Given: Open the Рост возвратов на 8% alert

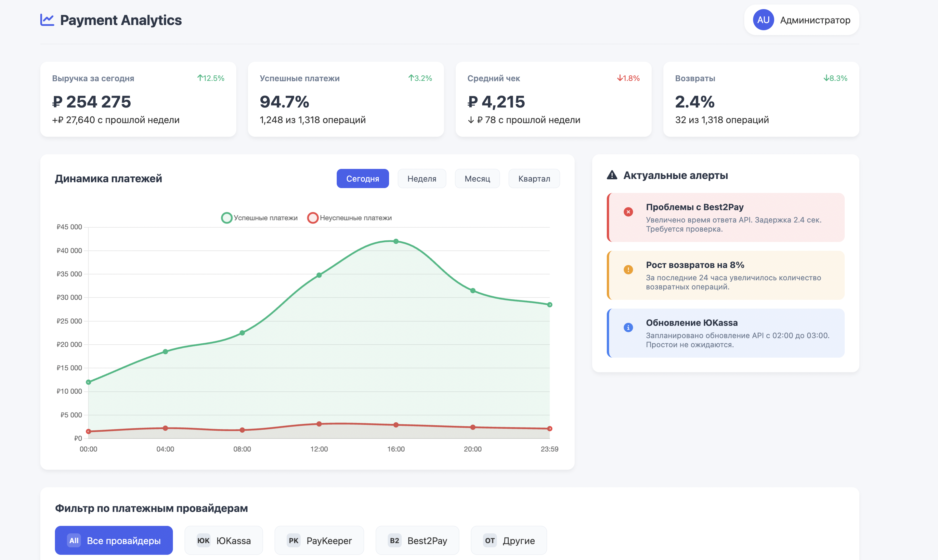Looking at the screenshot, I should pos(725,275).
